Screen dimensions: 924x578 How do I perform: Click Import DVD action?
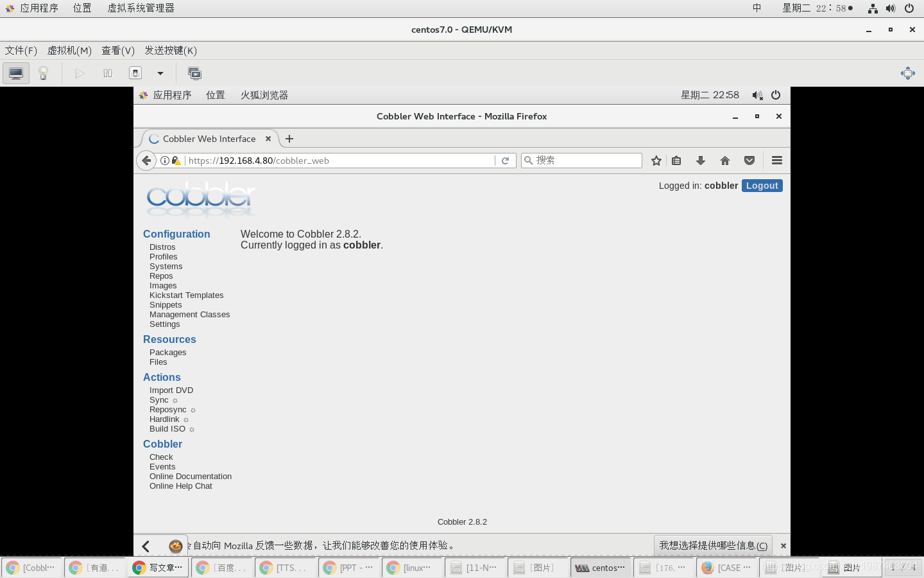[x=171, y=390]
